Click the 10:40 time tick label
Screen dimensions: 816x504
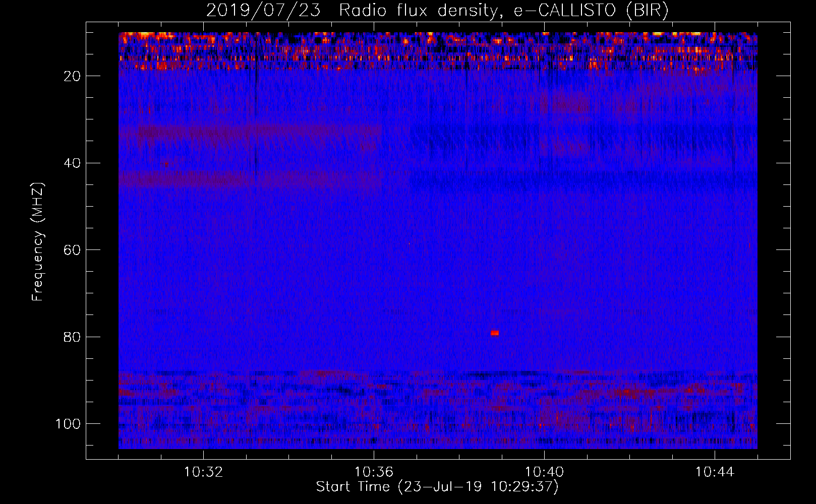544,472
